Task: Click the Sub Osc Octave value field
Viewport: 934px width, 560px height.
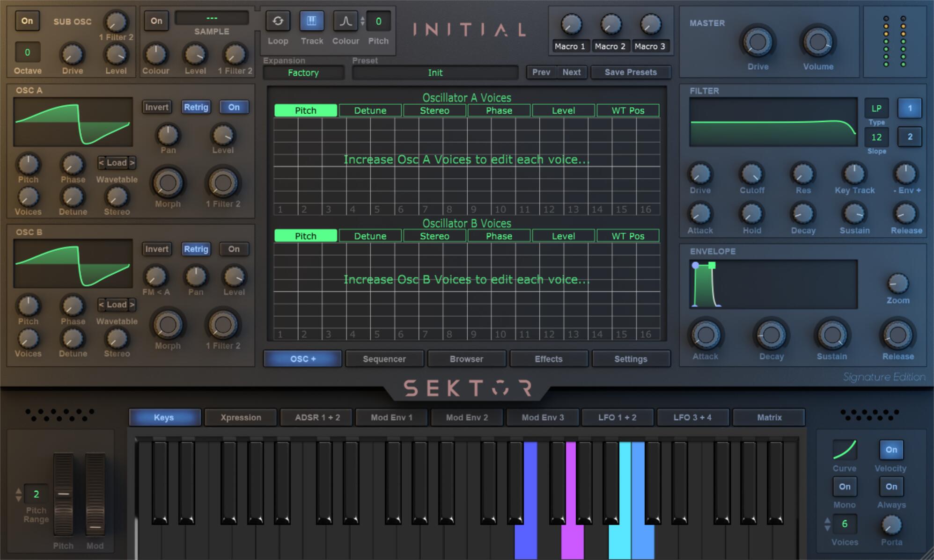Action: (x=27, y=52)
